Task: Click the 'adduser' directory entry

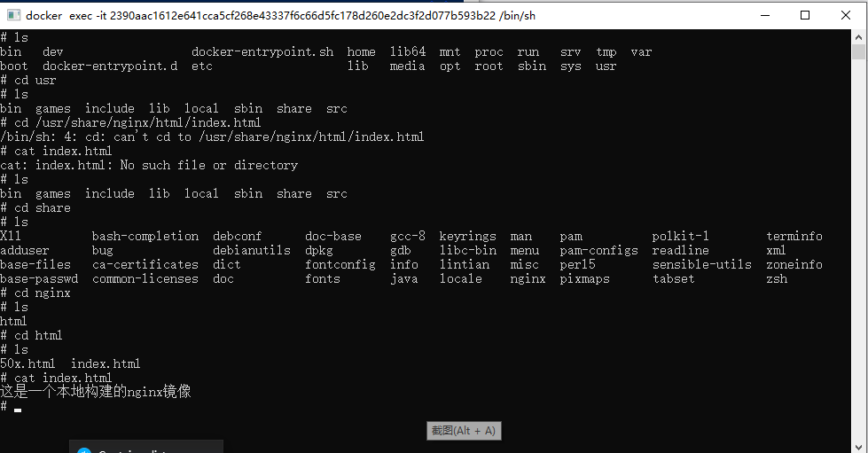Action: click(24, 250)
